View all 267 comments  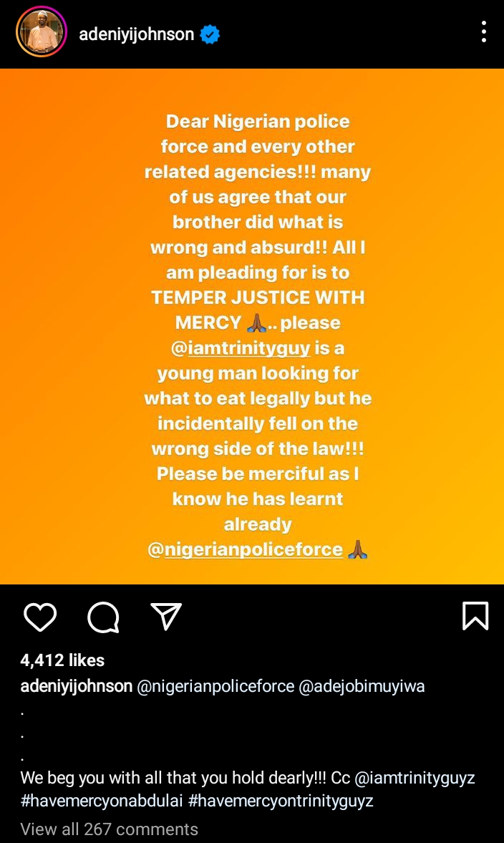[x=100, y=829]
